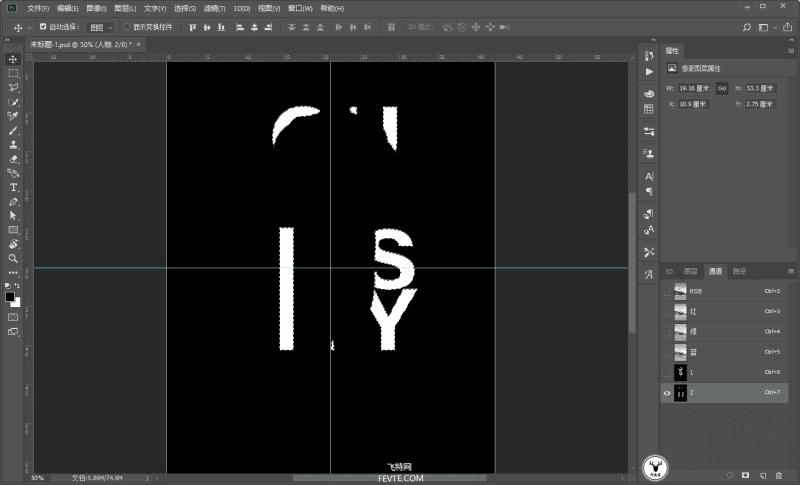Hide channel 2 using its eye icon
This screenshot has height=485, width=800.
point(667,394)
